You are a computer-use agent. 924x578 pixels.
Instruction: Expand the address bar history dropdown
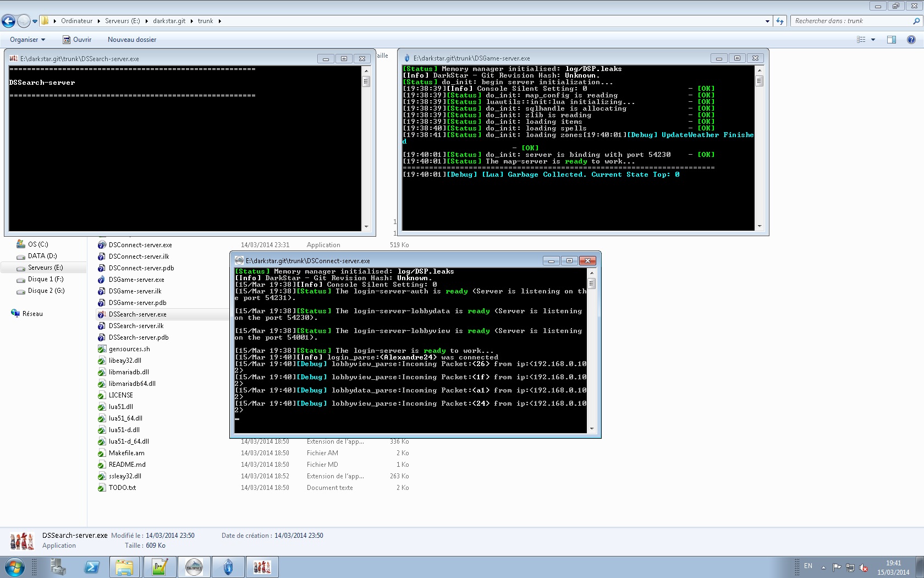click(767, 21)
